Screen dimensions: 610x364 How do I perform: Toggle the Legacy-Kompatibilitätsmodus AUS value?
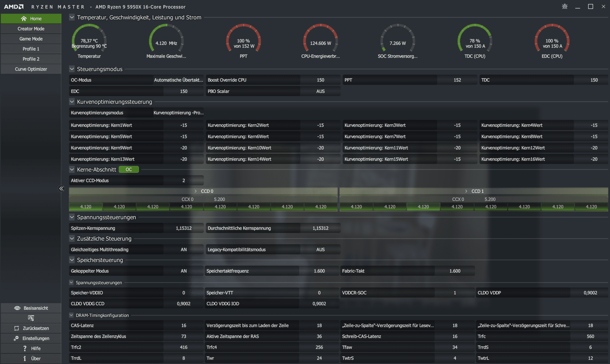pyautogui.click(x=320, y=249)
